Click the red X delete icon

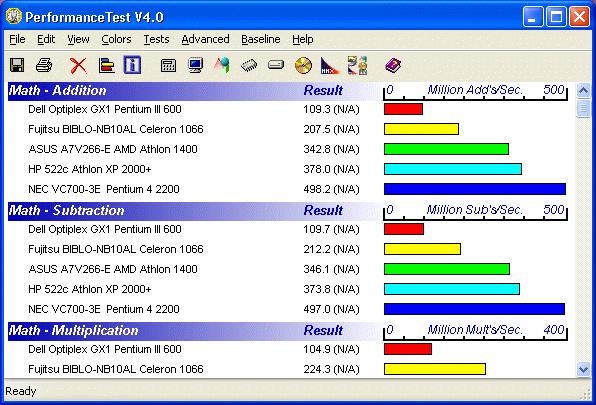tap(78, 65)
